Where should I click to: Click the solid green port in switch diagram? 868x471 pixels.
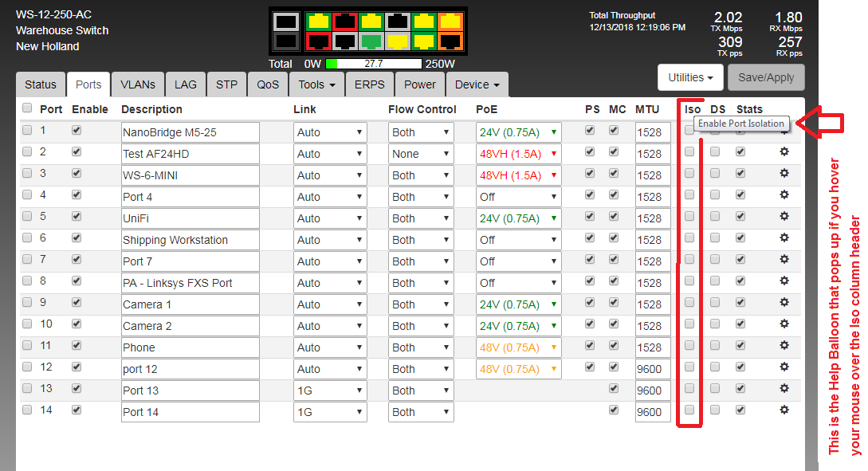tap(371, 41)
